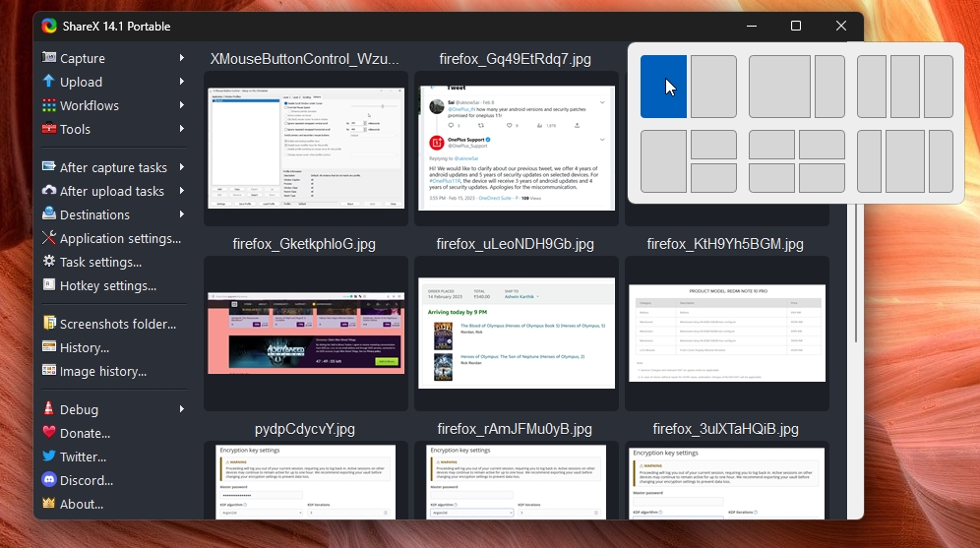
Task: Expand the Workflows submenu arrow
Action: pos(181,105)
